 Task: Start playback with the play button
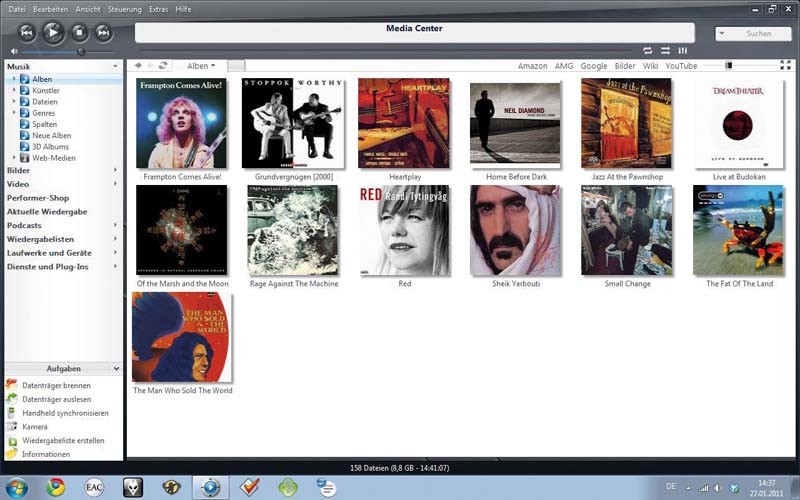[x=53, y=33]
